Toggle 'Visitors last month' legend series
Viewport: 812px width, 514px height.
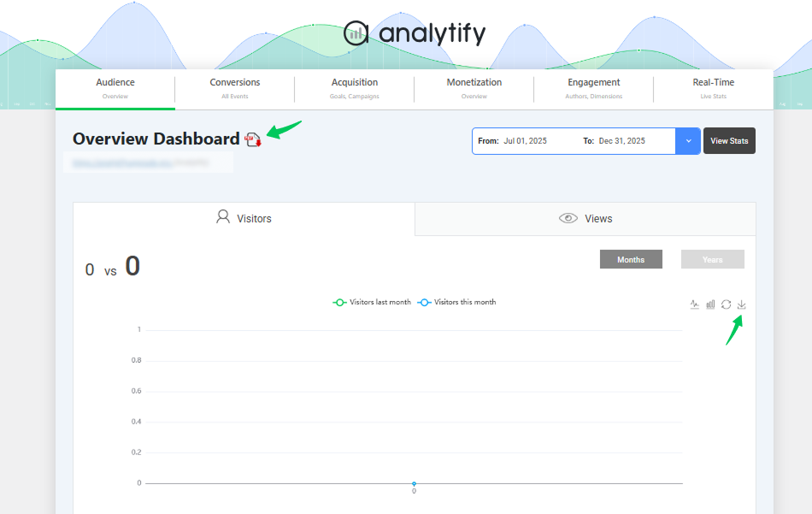[x=372, y=302]
